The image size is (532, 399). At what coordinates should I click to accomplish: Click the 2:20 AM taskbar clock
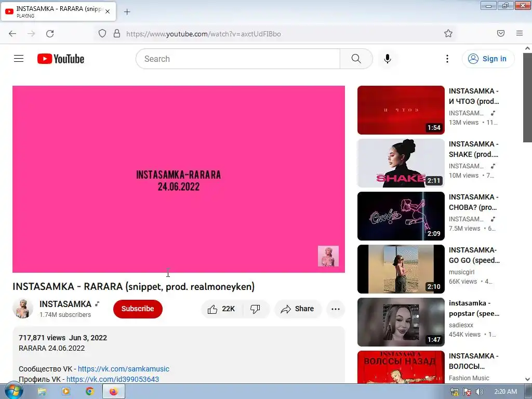506,392
